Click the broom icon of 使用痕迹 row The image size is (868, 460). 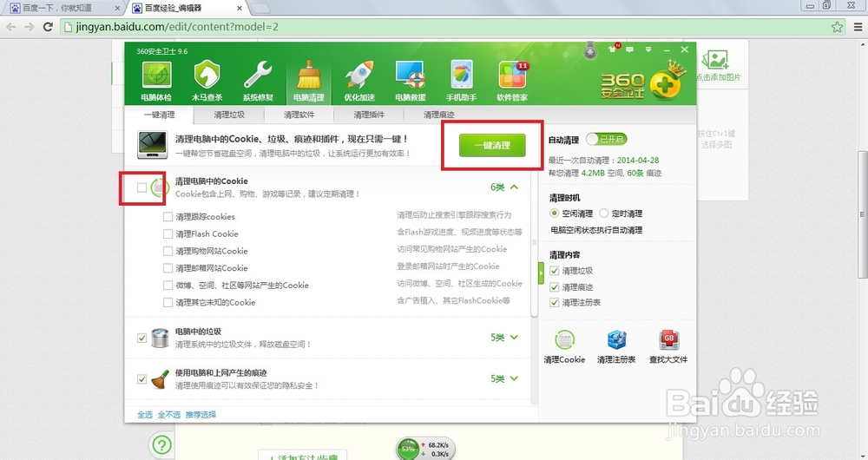(160, 379)
